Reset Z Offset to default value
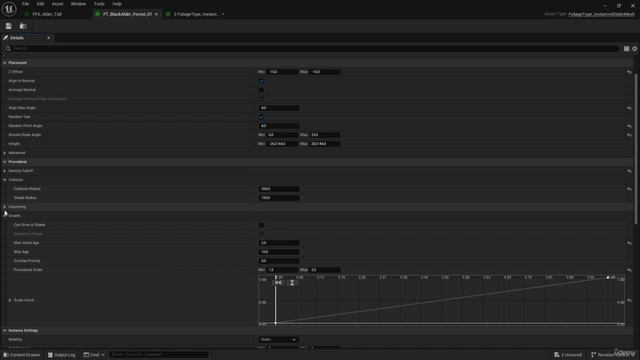The width and height of the screenshot is (640, 360). point(629,72)
